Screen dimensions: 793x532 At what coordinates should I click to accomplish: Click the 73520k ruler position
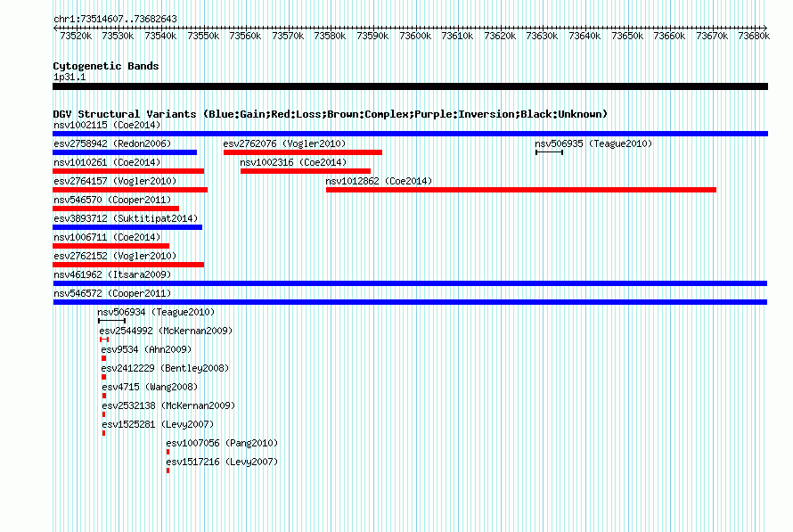tap(76, 36)
